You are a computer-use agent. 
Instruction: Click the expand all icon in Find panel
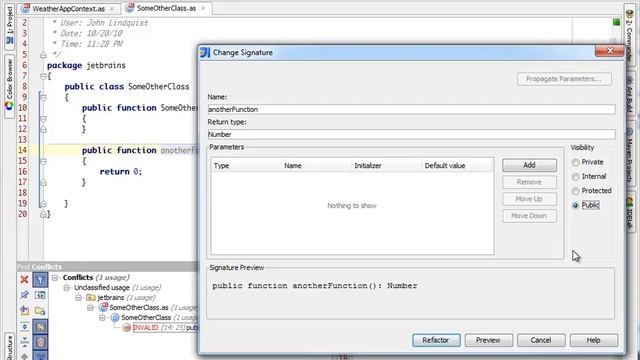pyautogui.click(x=24, y=327)
